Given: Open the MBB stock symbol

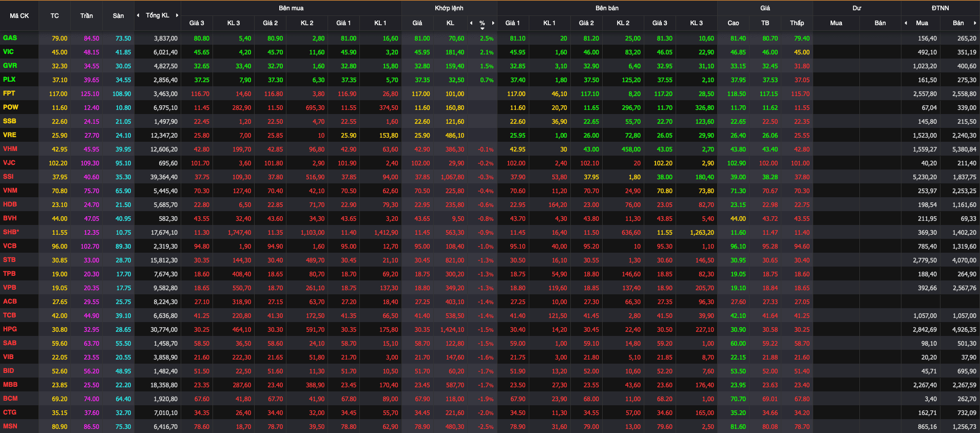Looking at the screenshot, I should (10, 385).
